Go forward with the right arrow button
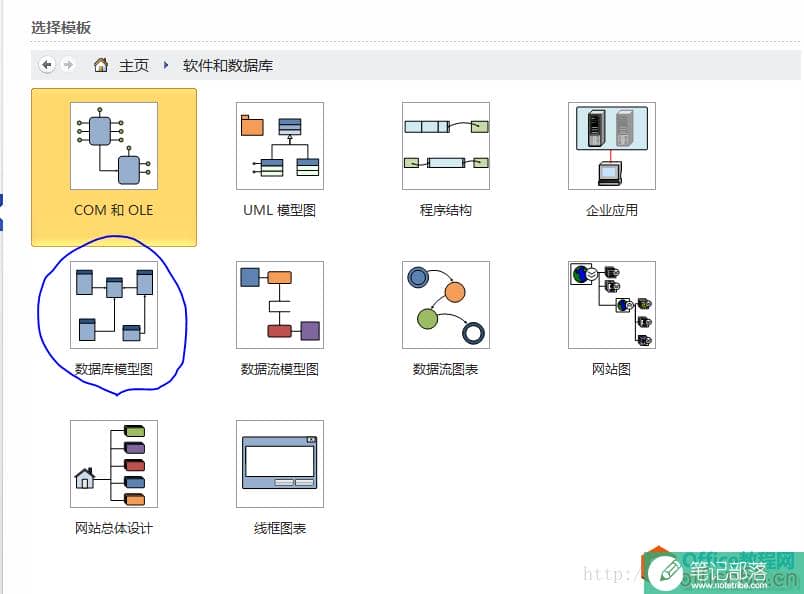Image resolution: width=804 pixels, height=594 pixels. (x=68, y=65)
